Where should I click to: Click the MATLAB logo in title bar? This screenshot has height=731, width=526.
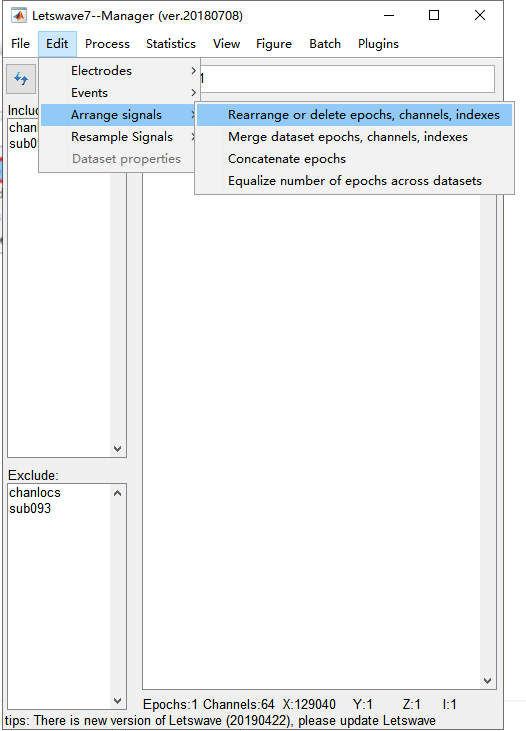pos(19,15)
